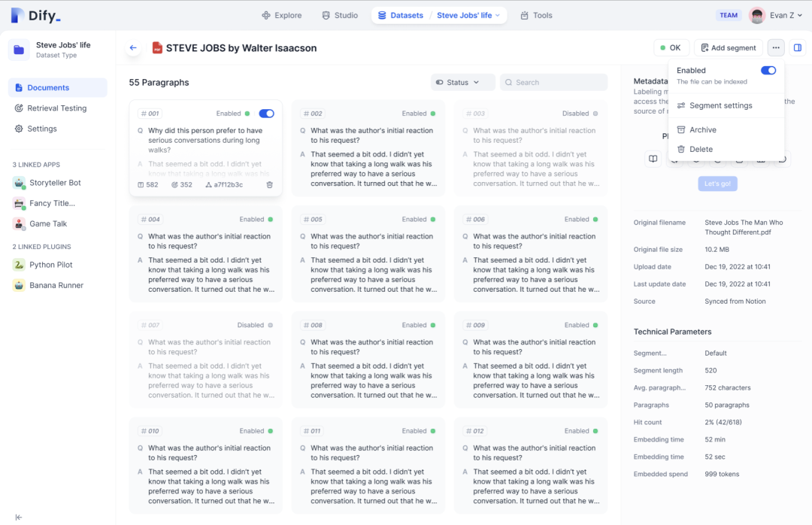Open the Status filter dropdown
Screen dimensions: 812x525
[462, 83]
